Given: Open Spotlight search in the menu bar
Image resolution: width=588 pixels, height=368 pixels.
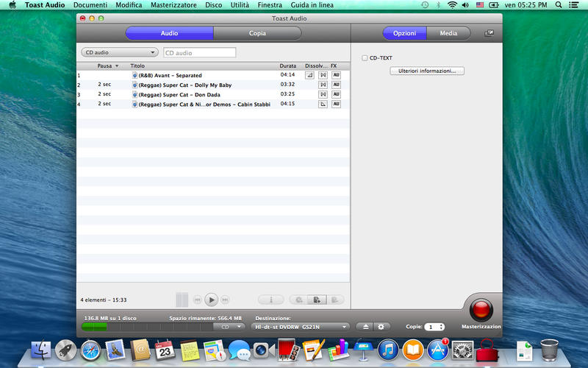Looking at the screenshot, I should pos(559,5).
